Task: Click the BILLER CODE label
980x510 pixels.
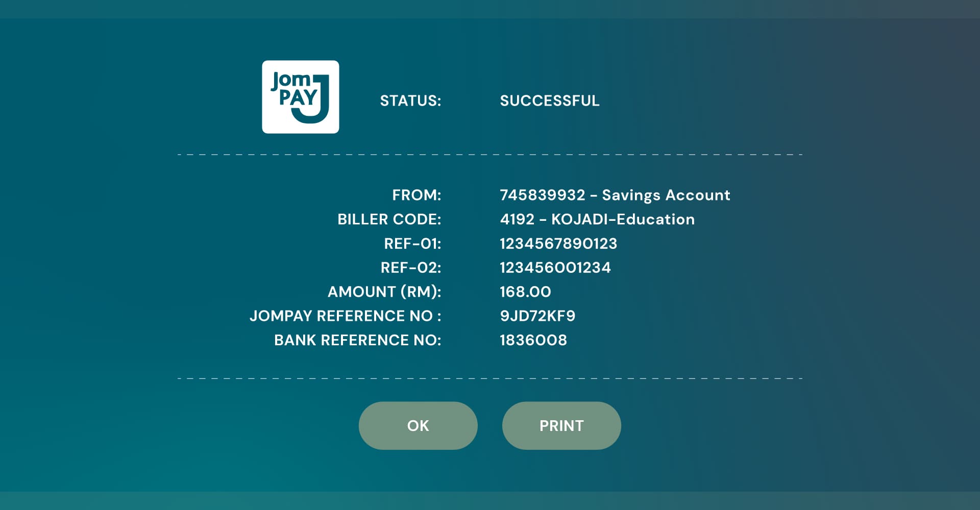Action: [x=389, y=219]
